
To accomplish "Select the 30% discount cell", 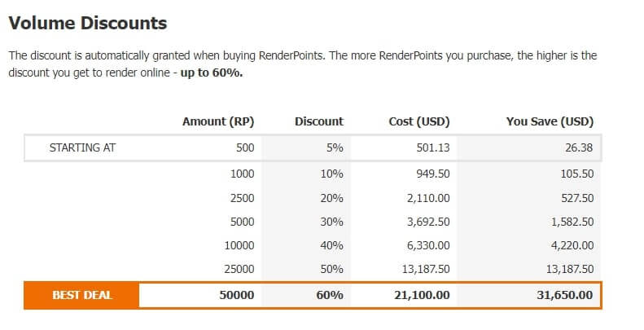I will tap(332, 222).
